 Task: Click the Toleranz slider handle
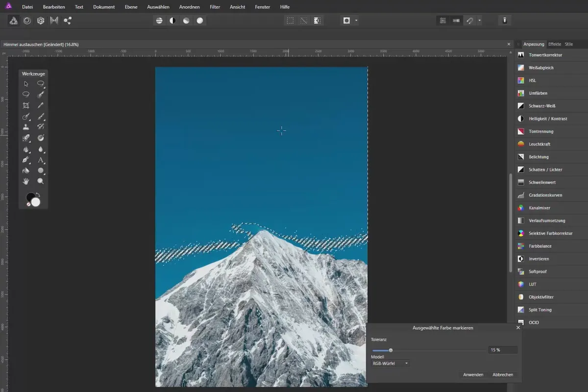(391, 350)
